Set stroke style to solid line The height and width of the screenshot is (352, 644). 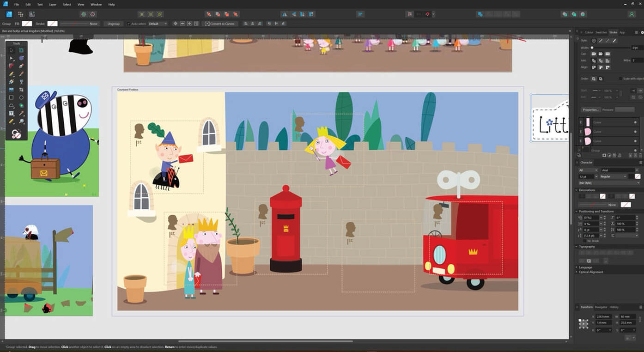(x=601, y=41)
